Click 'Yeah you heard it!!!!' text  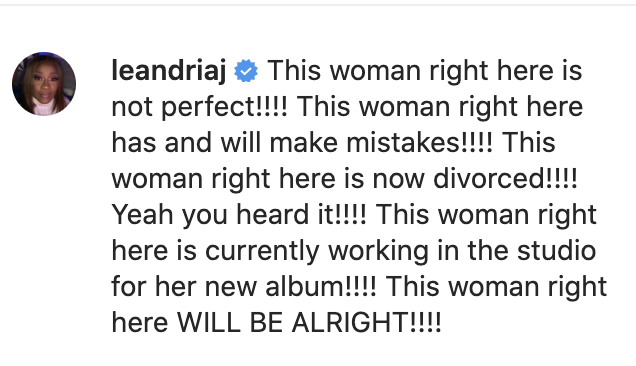[239, 215]
